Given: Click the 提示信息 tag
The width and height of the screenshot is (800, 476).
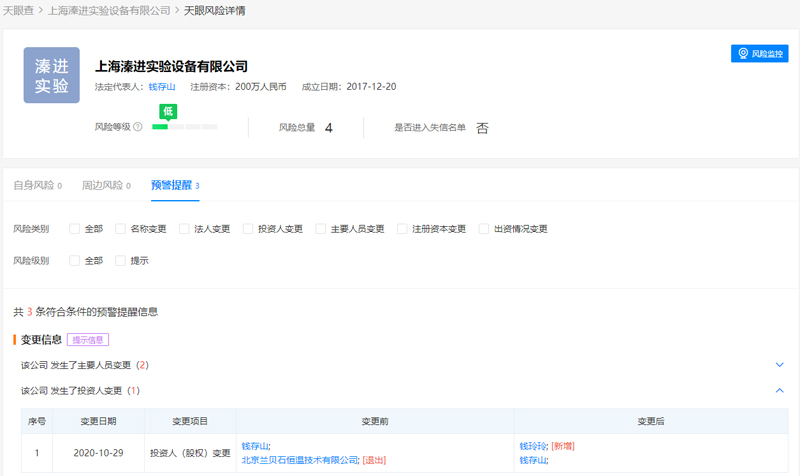Looking at the screenshot, I should (88, 340).
